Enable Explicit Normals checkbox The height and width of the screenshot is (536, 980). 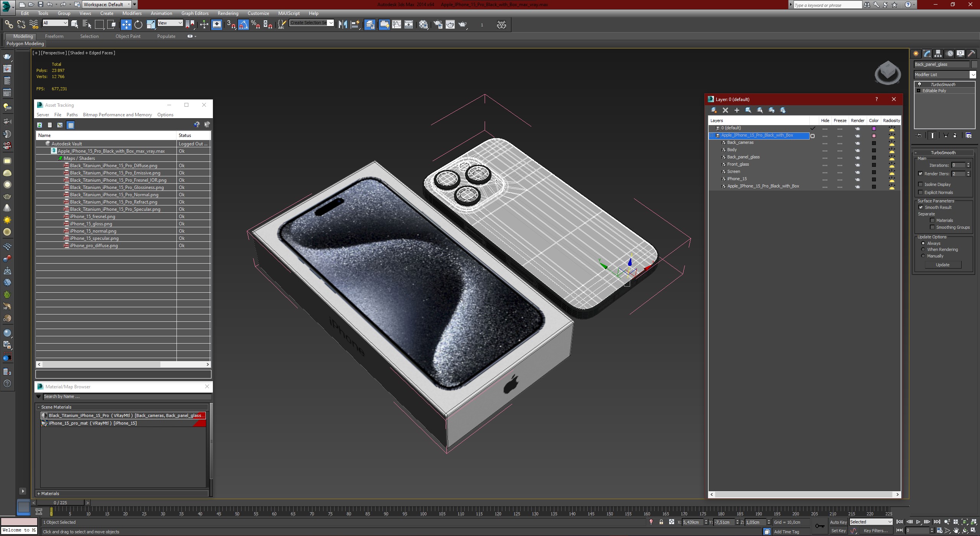[x=921, y=192]
